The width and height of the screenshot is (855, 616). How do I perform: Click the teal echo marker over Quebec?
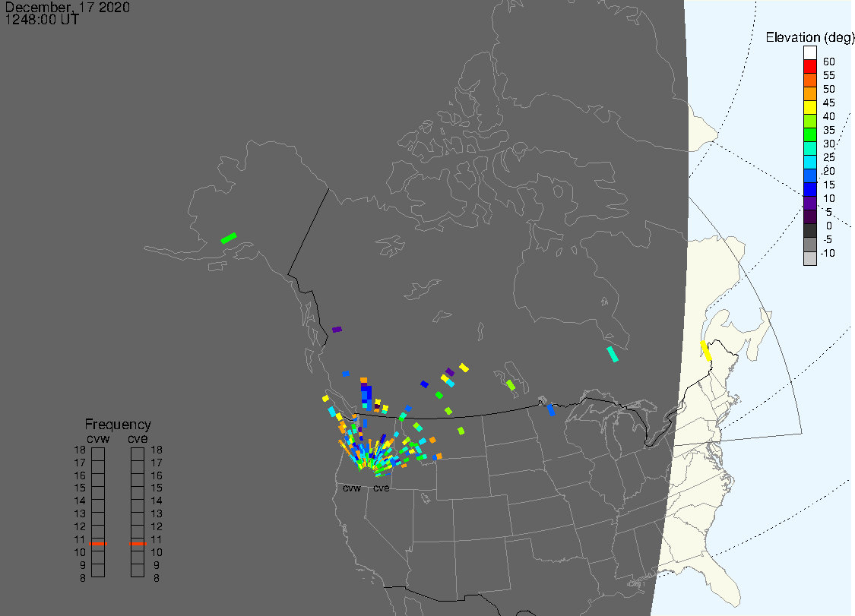click(x=613, y=355)
